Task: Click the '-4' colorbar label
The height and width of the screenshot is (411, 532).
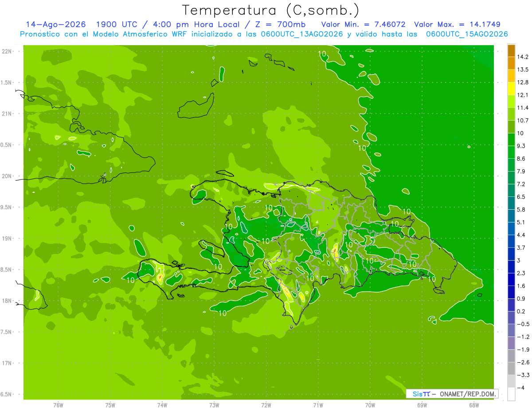Action: point(520,388)
